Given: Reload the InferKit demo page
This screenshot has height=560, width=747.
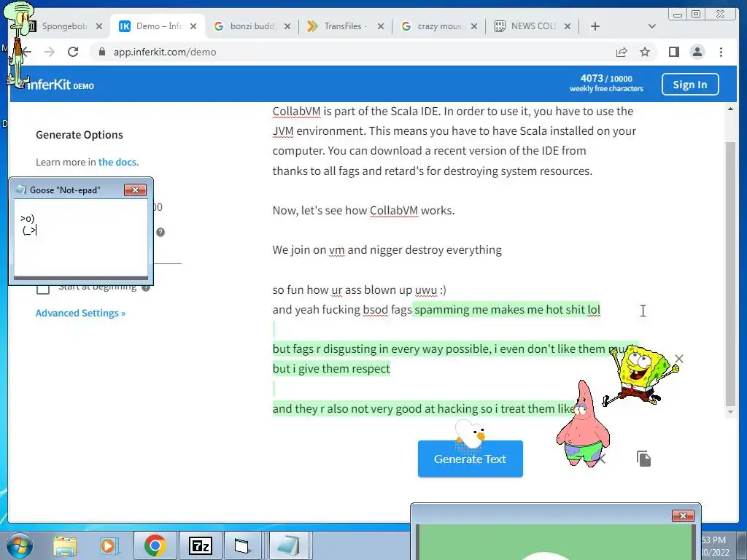Looking at the screenshot, I should 73,52.
